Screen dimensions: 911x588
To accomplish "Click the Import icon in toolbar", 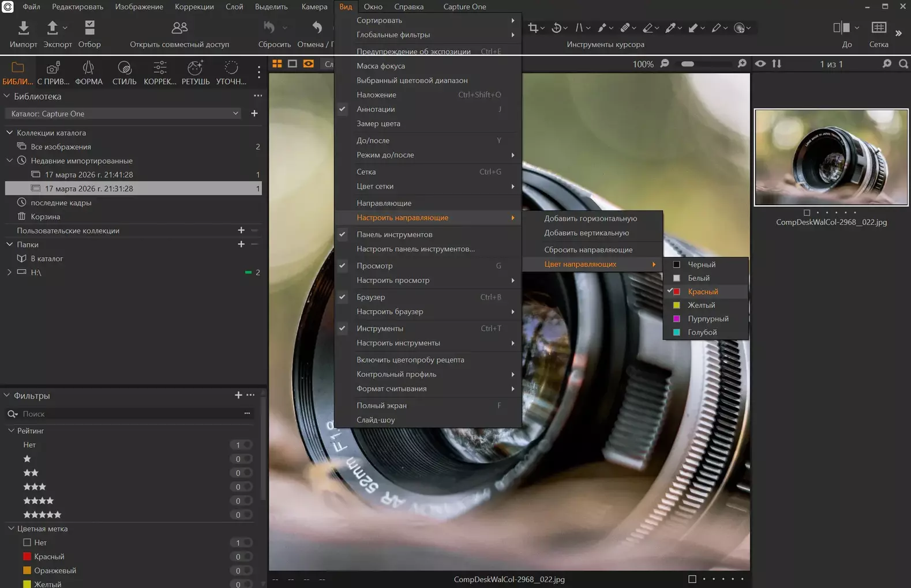I will point(23,28).
